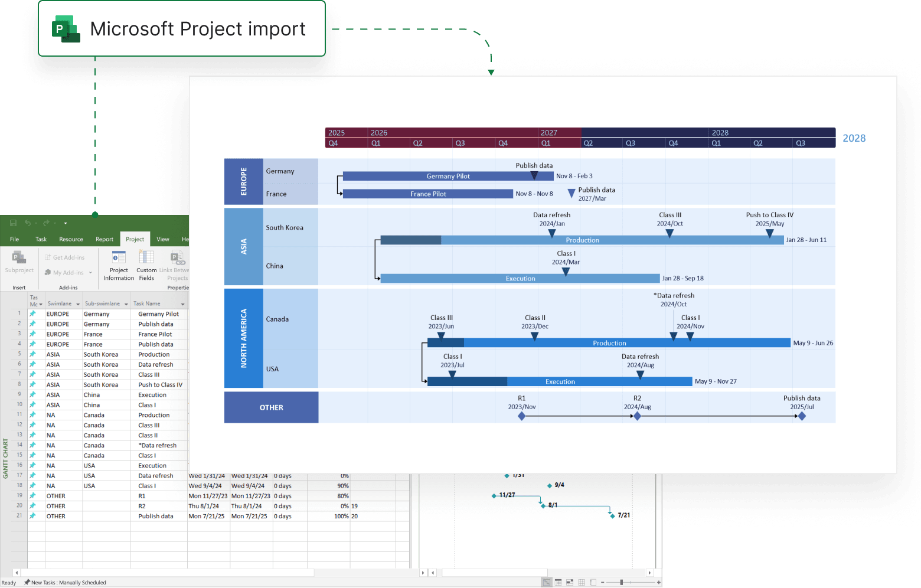Image resolution: width=921 pixels, height=588 pixels.
Task: Open the Task Mode column filter dropdown
Action: point(41,305)
